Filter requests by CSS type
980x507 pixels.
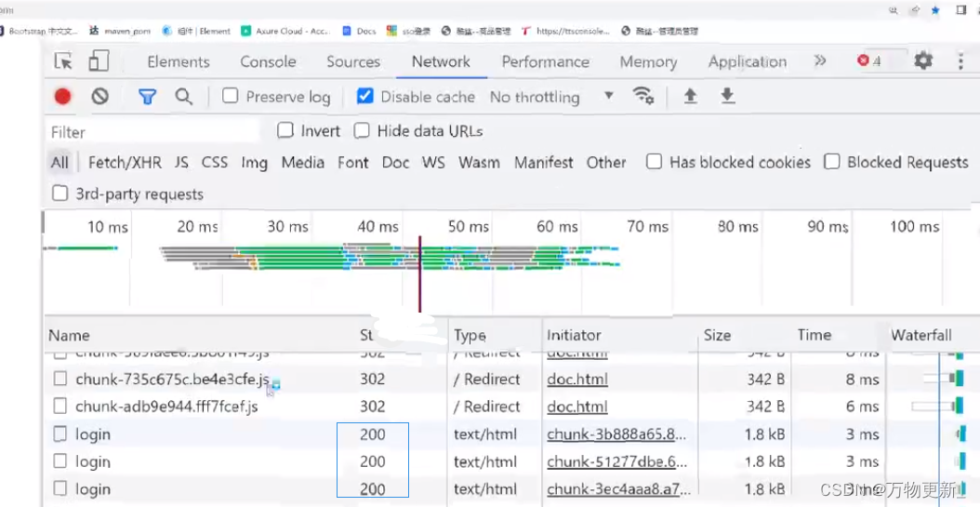(215, 163)
